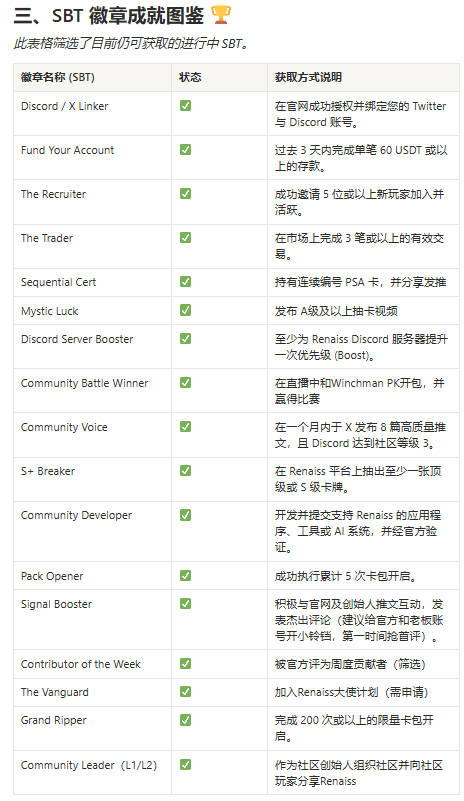Screen dimensions: 464x801
Task: Select the 'Sequential Cert' badge name
Action: (x=58, y=282)
